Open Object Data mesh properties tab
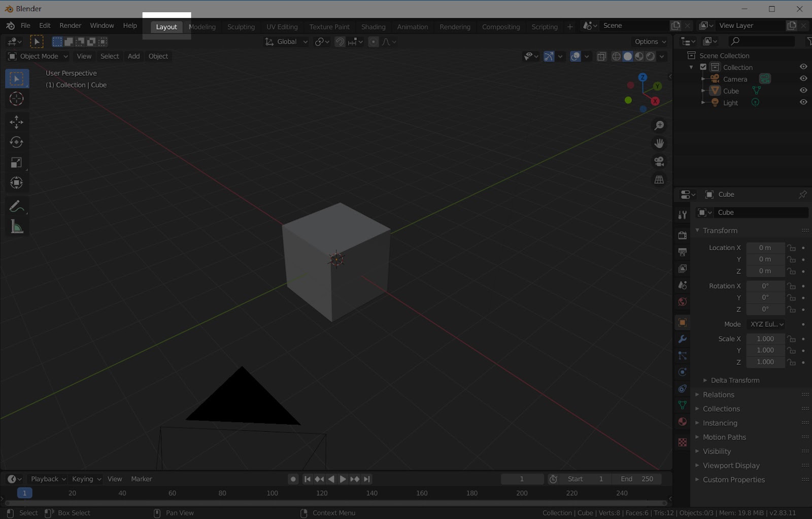 (682, 405)
